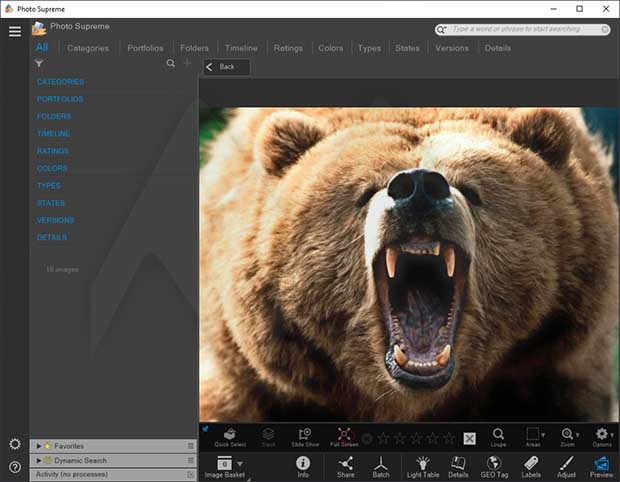Open the Batch tool
Image resolution: width=620 pixels, height=482 pixels.
[381, 467]
